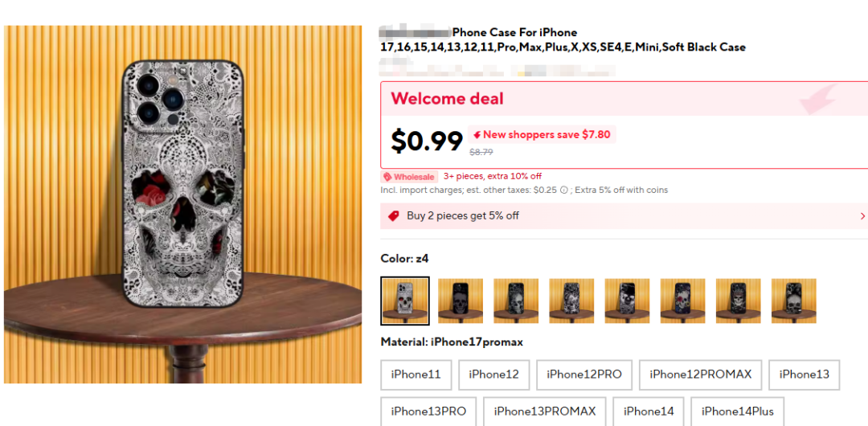This screenshot has height=426, width=868.
Task: Choose the iPhone14Plus model option
Action: click(x=737, y=412)
